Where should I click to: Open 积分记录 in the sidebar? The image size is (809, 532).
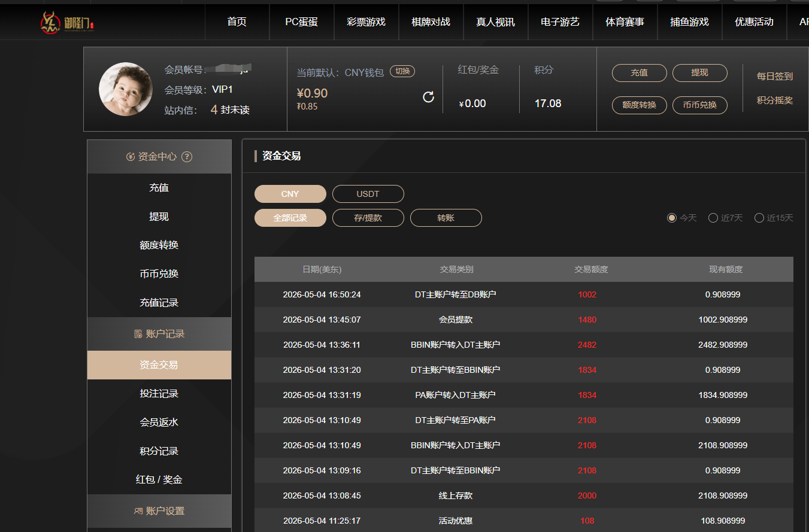pos(159,451)
